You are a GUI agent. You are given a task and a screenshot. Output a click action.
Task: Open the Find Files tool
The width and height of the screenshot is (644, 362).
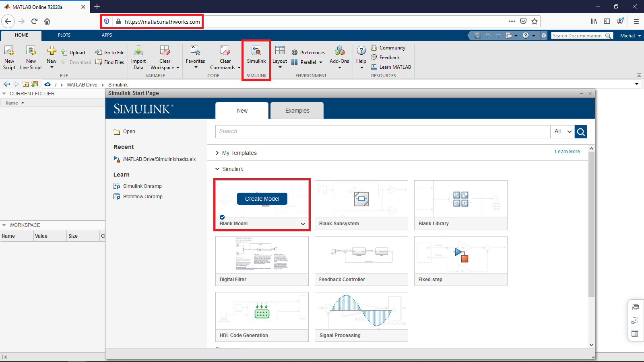point(110,62)
